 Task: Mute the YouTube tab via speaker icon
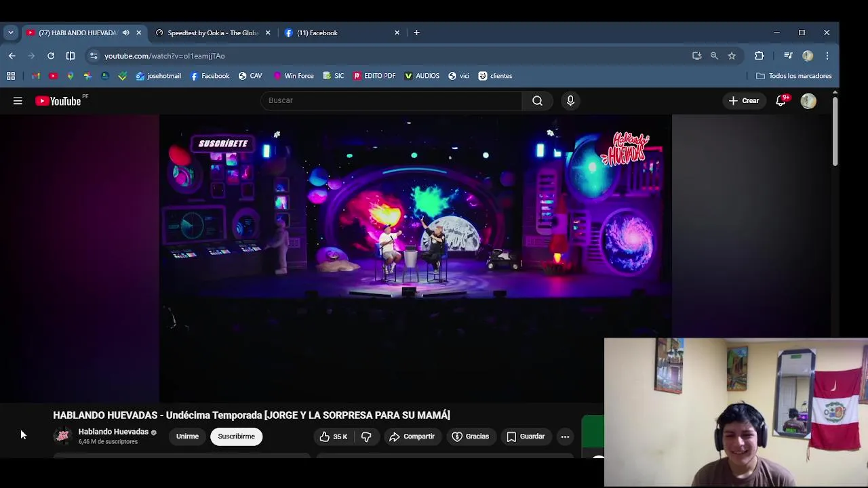click(x=125, y=33)
